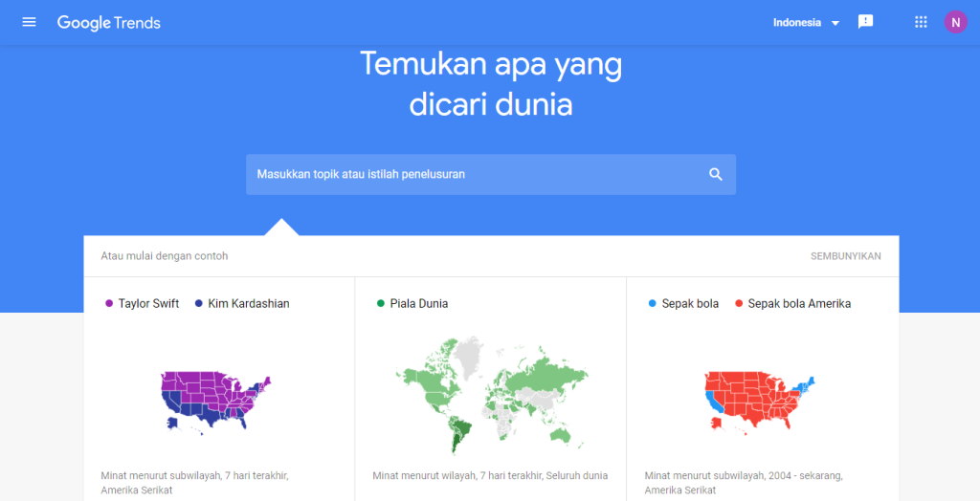The height and width of the screenshot is (501, 980).
Task: Click the 'Atau mulai dengan contoh' text
Action: click(x=165, y=256)
